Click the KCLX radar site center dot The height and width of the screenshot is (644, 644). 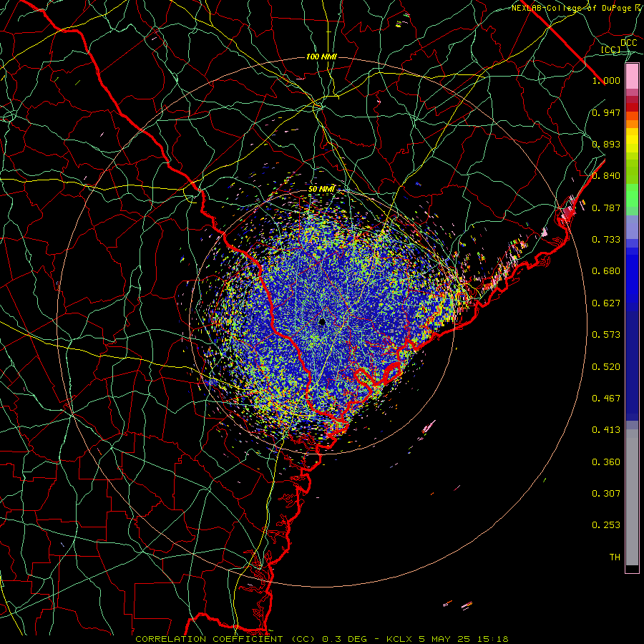click(322, 322)
